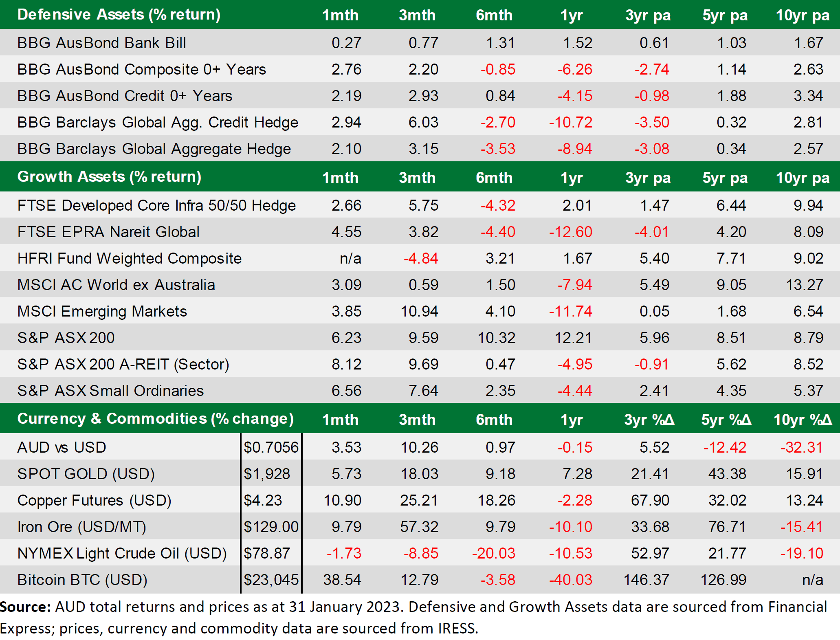
Task: Click A-REIT 1mth value '8.12'
Action: tap(346, 364)
